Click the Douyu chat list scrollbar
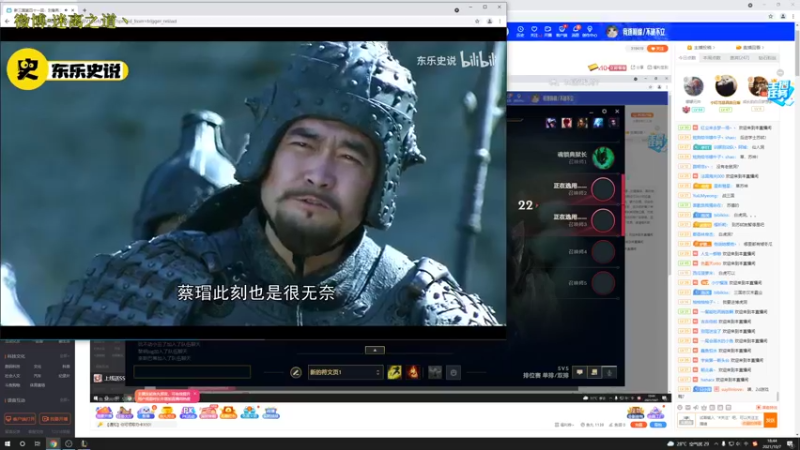The width and height of the screenshot is (800, 450). 778,396
